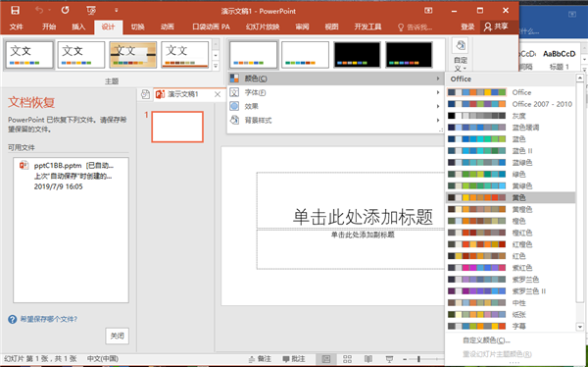Click color list scrollbar up arrow
Viewport: 588px width, 367px height.
(580, 79)
